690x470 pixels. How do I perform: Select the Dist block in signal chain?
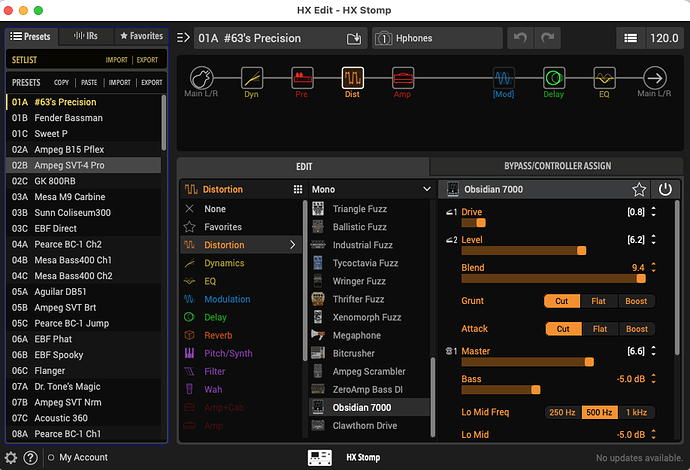click(x=352, y=78)
